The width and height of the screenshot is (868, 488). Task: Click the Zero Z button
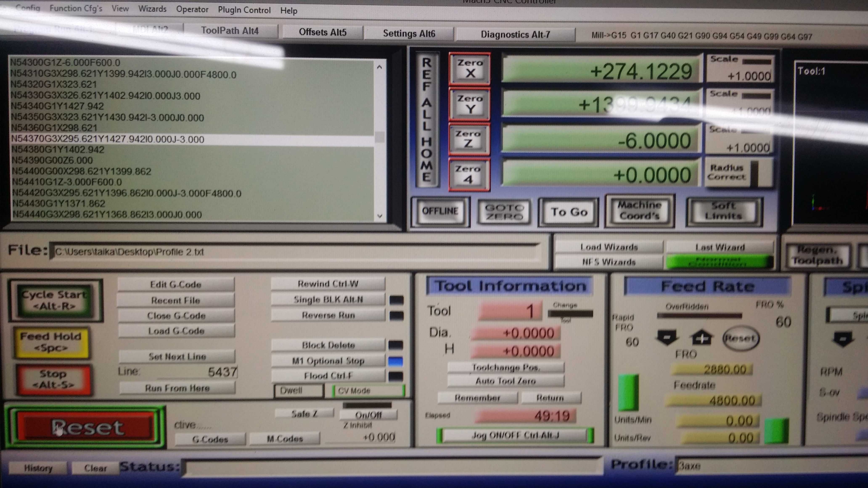click(x=469, y=139)
